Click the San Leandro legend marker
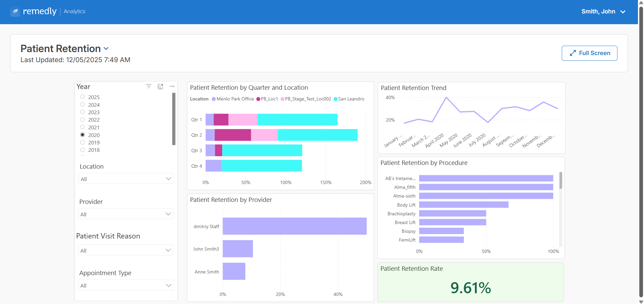Screen dimensions: 644x304 click(x=336, y=99)
